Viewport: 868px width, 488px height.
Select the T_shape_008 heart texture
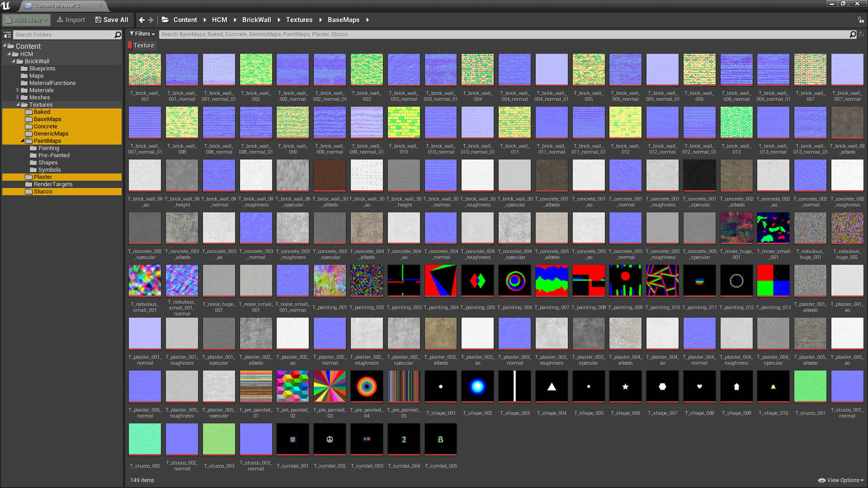(x=699, y=386)
